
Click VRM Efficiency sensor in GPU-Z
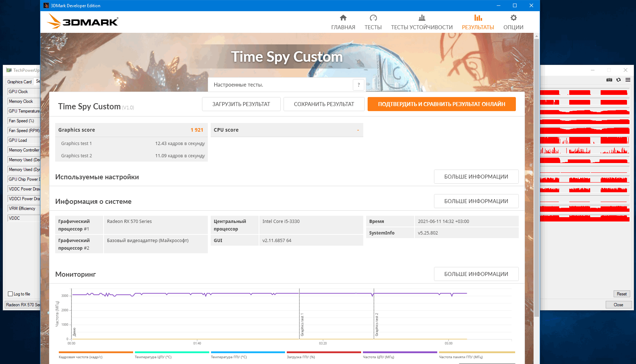pos(24,209)
